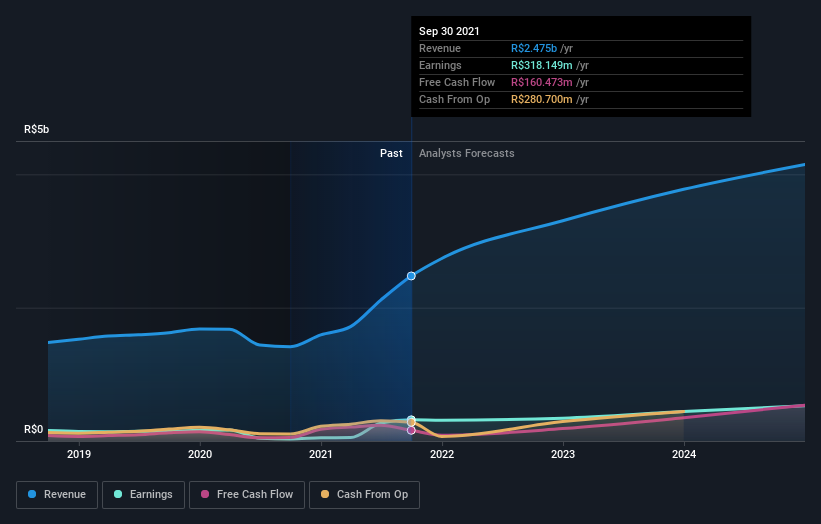
Task: Click the 2024 x-axis label
Action: click(684, 454)
